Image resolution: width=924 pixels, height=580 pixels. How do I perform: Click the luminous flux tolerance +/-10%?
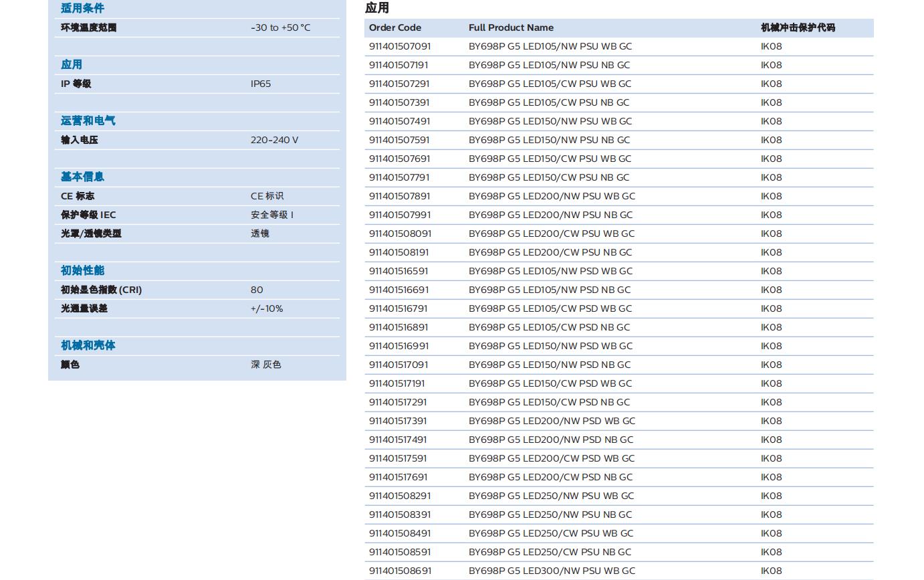[267, 308]
